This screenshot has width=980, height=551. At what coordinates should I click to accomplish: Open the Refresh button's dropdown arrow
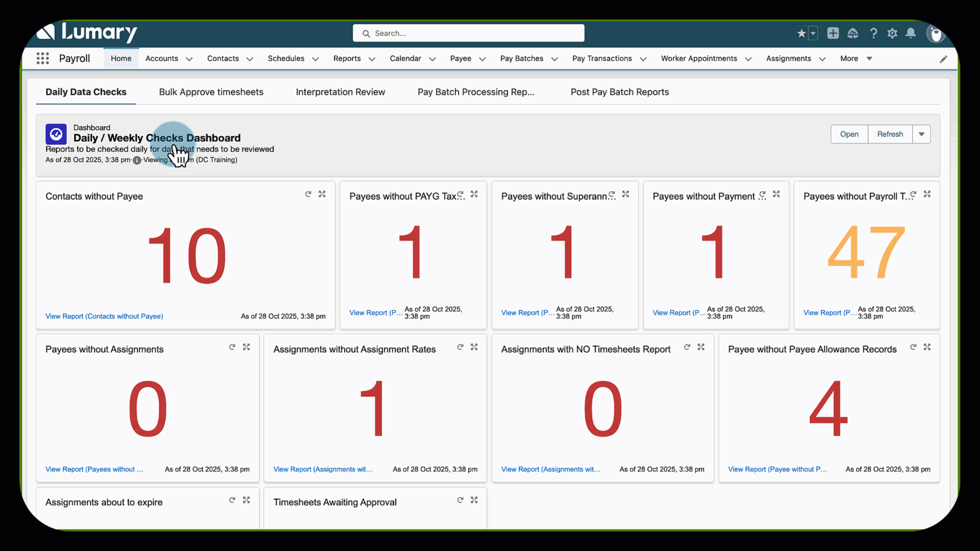tap(921, 134)
